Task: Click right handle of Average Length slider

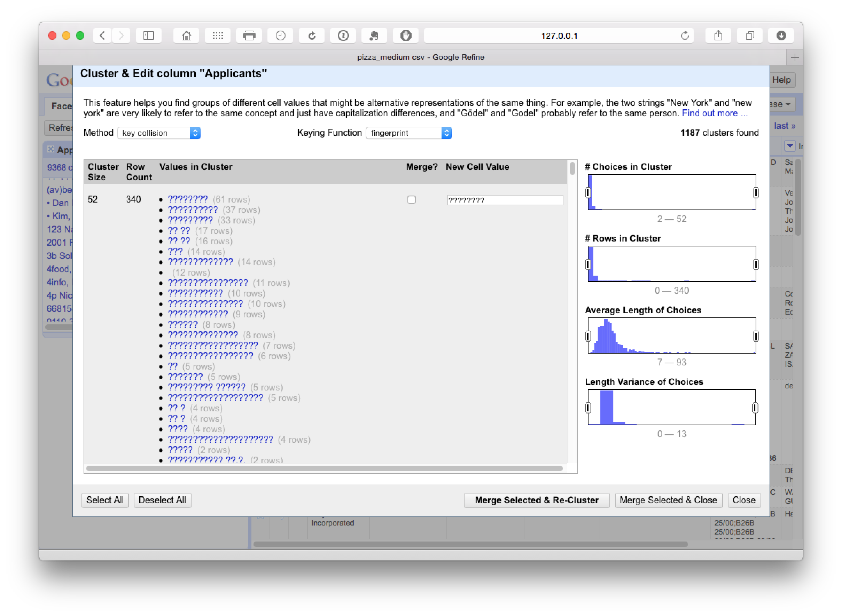Action: (755, 336)
